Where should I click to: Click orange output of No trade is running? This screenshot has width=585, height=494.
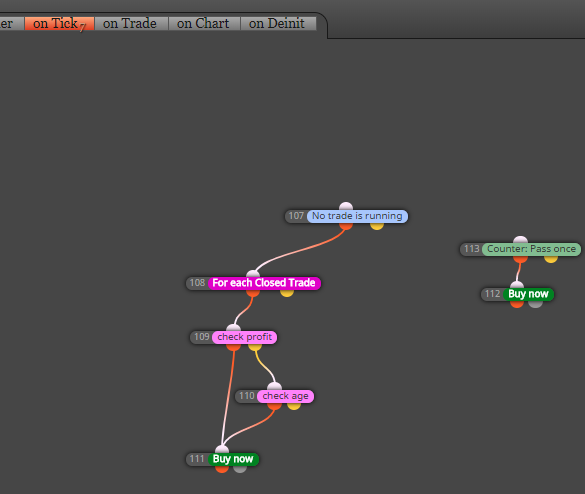pos(346,226)
